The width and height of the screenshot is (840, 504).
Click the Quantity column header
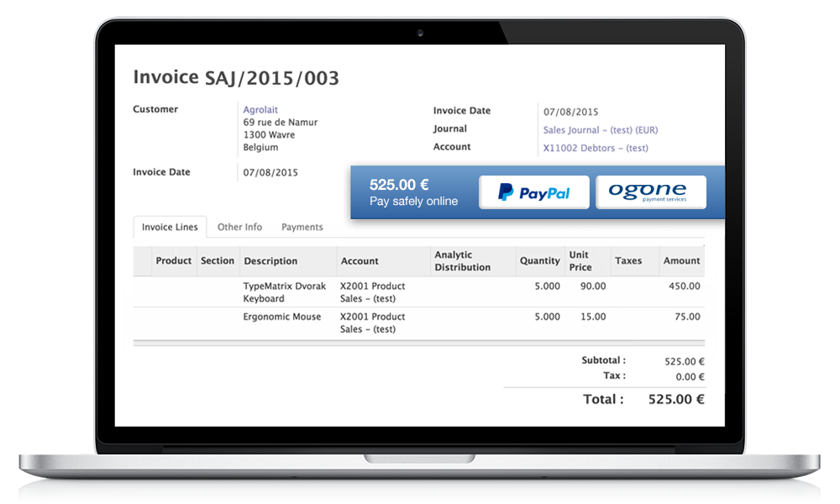[x=539, y=261]
